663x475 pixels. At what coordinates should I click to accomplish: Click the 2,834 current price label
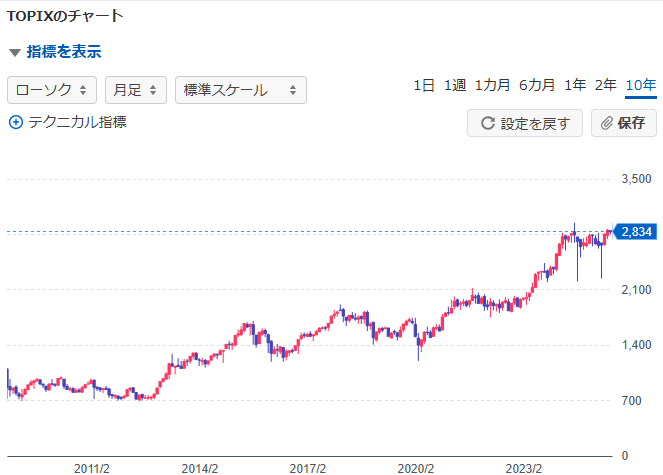pyautogui.click(x=635, y=232)
